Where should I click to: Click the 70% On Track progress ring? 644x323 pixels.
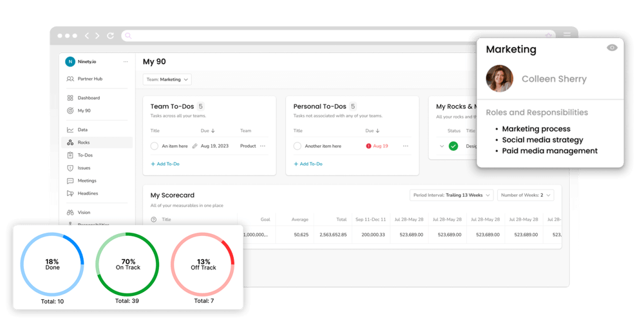tap(128, 264)
